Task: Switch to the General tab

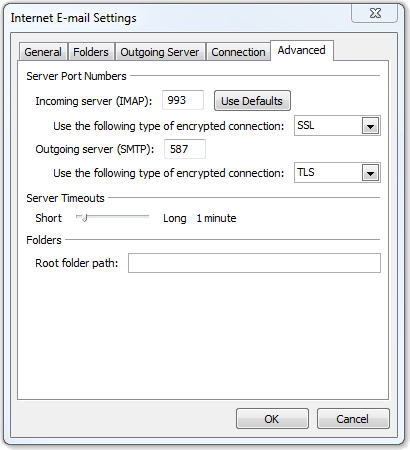Action: point(43,52)
